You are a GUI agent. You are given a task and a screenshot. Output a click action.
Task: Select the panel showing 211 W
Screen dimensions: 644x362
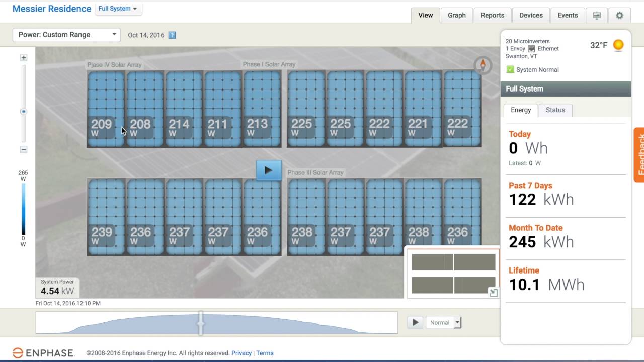[x=223, y=109]
